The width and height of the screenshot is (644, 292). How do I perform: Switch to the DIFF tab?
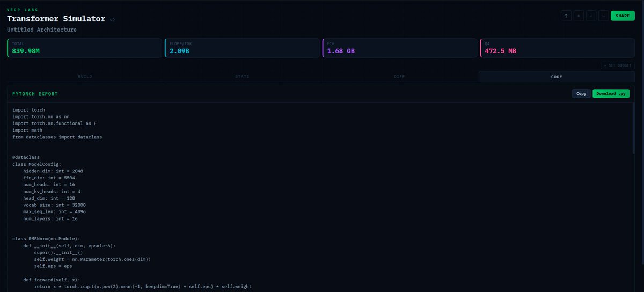(400, 77)
